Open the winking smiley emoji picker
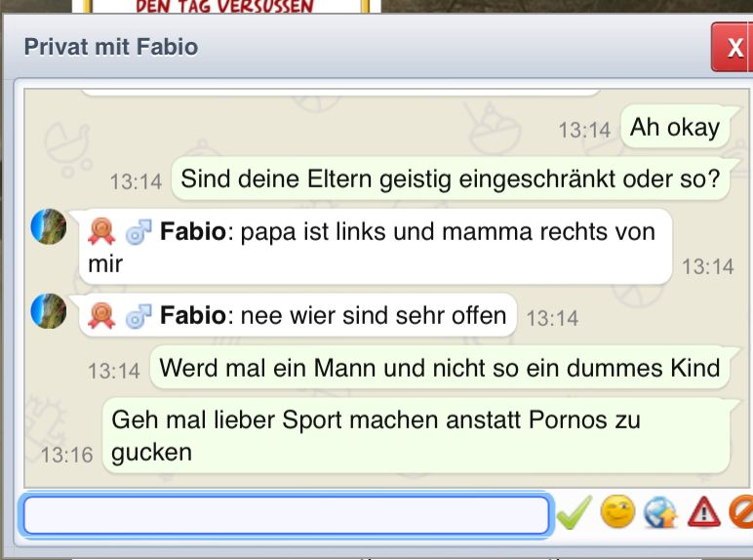Image resolution: width=753 pixels, height=560 pixels. pyautogui.click(x=617, y=512)
